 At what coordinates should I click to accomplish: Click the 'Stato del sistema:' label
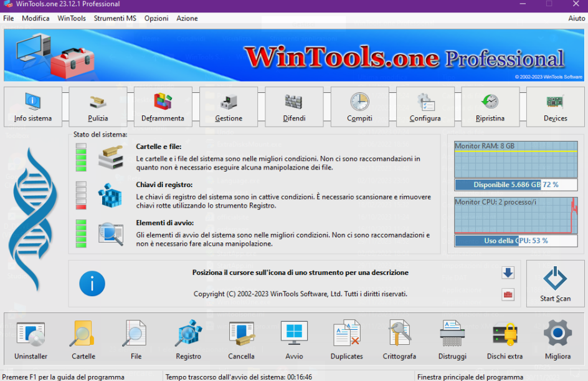(100, 135)
